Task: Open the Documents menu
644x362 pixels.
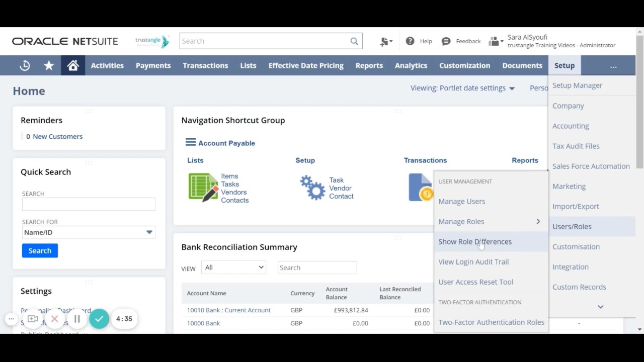Action: tap(522, 65)
